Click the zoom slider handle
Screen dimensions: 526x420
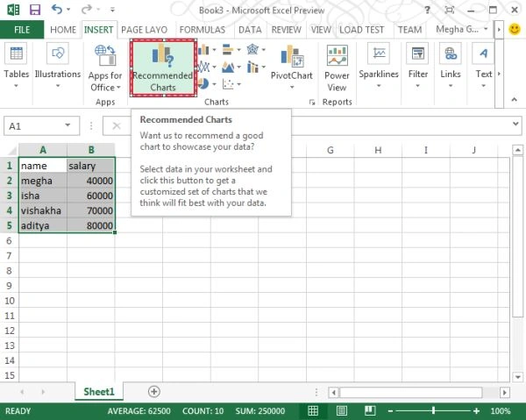point(433,410)
